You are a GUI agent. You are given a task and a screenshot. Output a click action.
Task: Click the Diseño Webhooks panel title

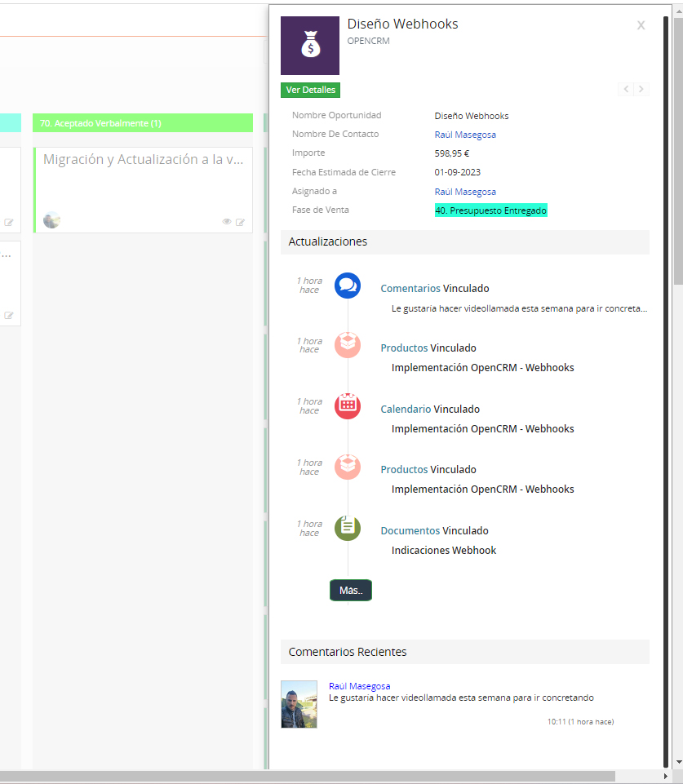coord(402,24)
